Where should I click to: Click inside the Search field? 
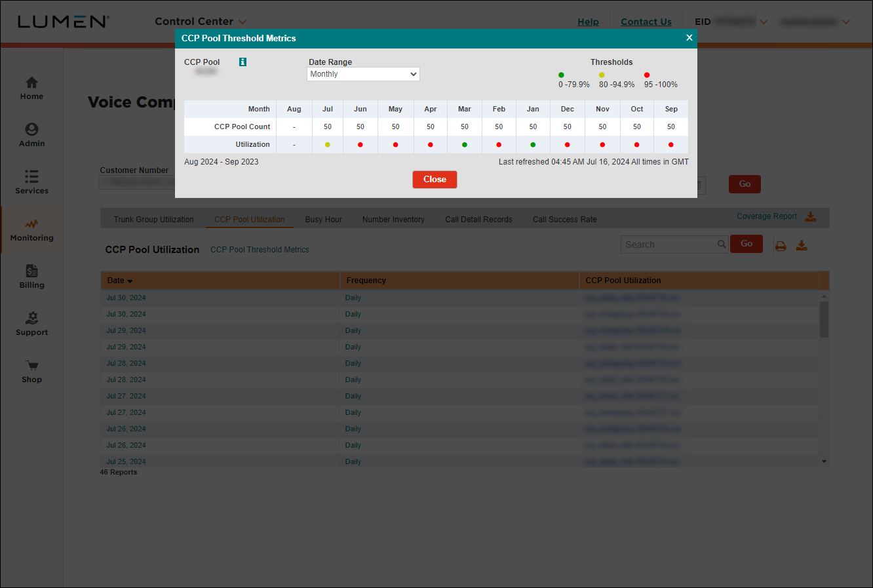(669, 244)
